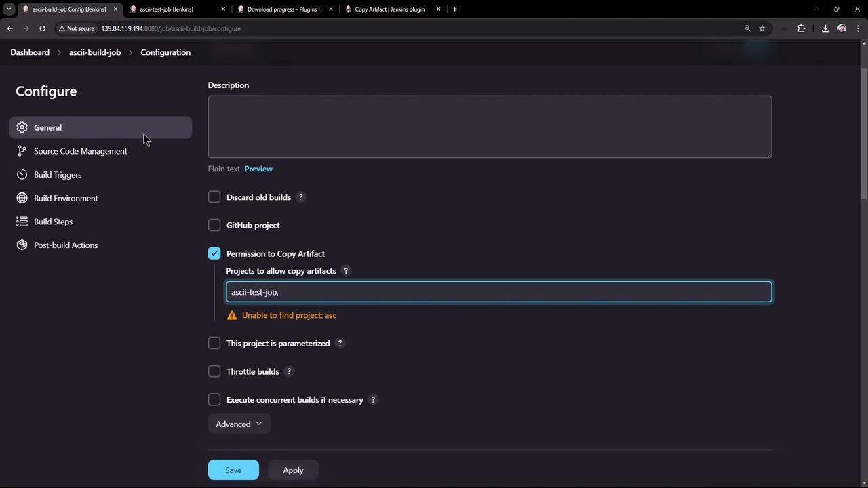868x488 pixels.
Task: Reload the Jenkins configure page
Action: tap(42, 28)
